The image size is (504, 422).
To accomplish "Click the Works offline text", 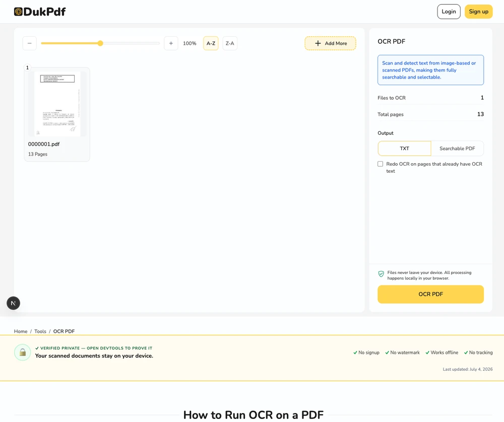I will pyautogui.click(x=444, y=353).
